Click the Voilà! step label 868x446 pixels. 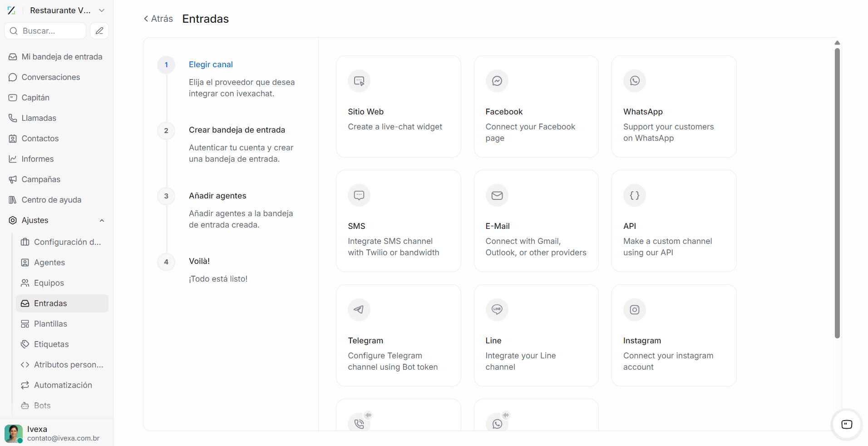pyautogui.click(x=199, y=261)
